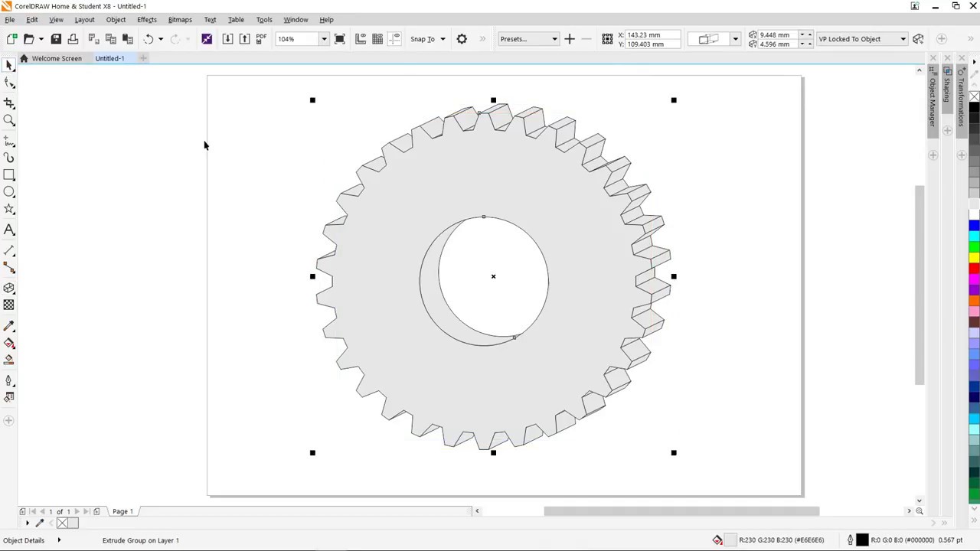The height and width of the screenshot is (551, 980).
Task: Open the Object Manager docker tab
Action: pyautogui.click(x=933, y=102)
